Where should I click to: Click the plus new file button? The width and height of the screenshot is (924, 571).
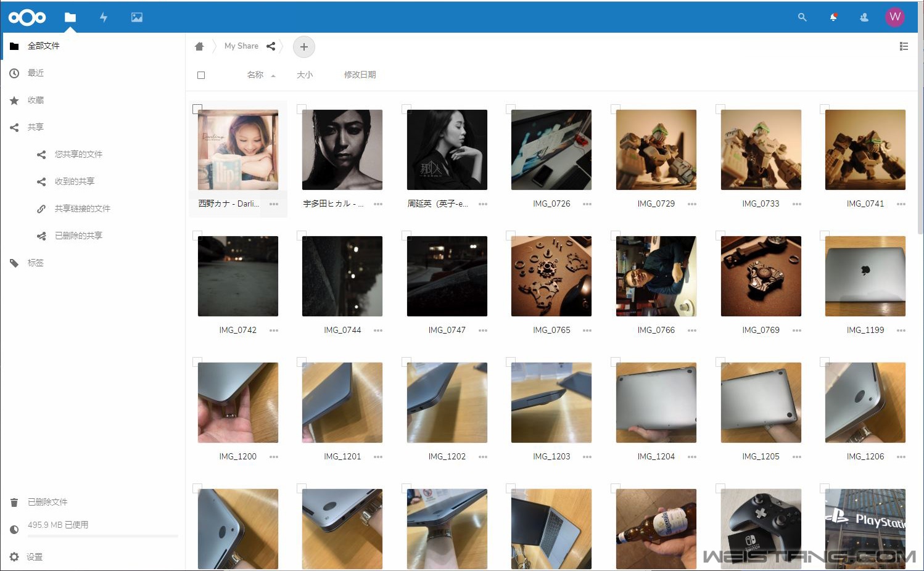coord(303,47)
